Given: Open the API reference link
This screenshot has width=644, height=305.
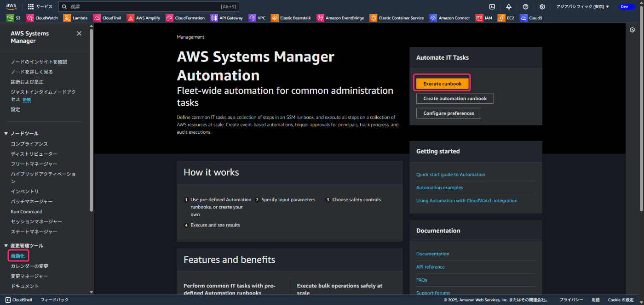Looking at the screenshot, I should point(431,267).
